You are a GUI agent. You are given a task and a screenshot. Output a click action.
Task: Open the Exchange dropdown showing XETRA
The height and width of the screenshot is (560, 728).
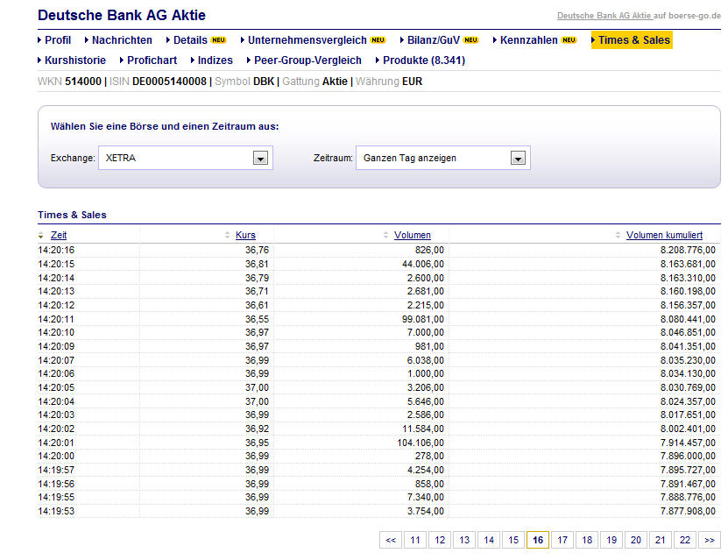(x=184, y=157)
